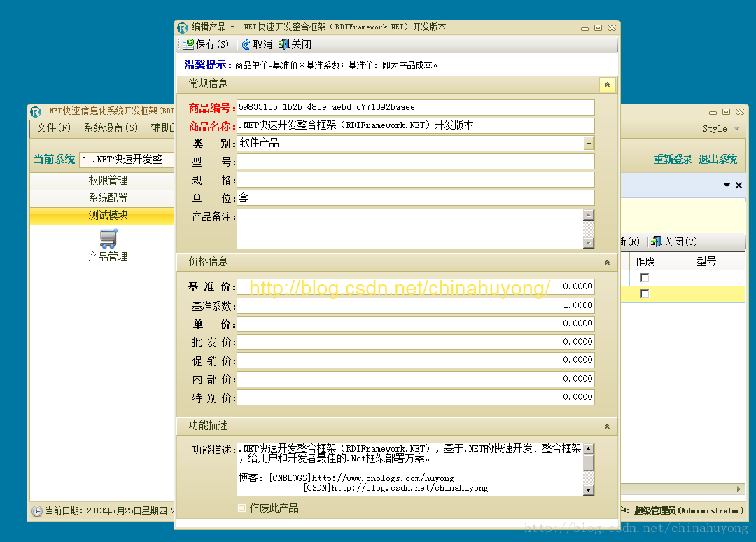Click the 温馨提示 hint label
This screenshot has height=542, width=756.
click(208, 65)
